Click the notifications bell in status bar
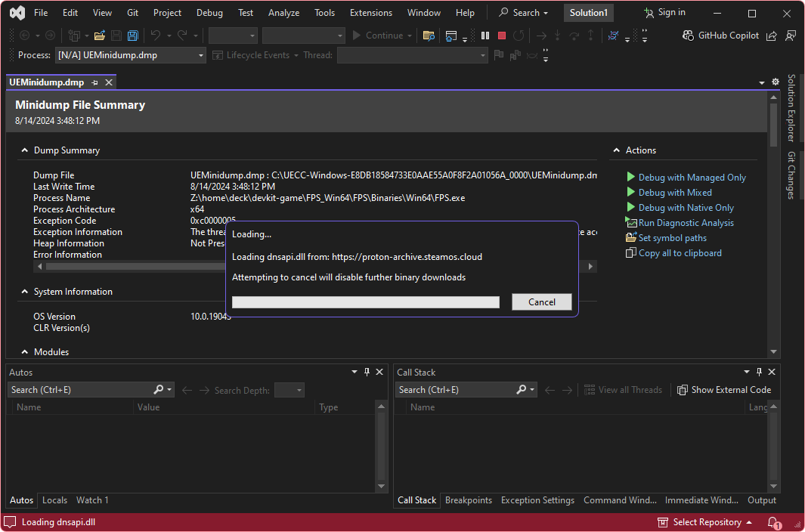The height and width of the screenshot is (532, 805). pyautogui.click(x=773, y=522)
